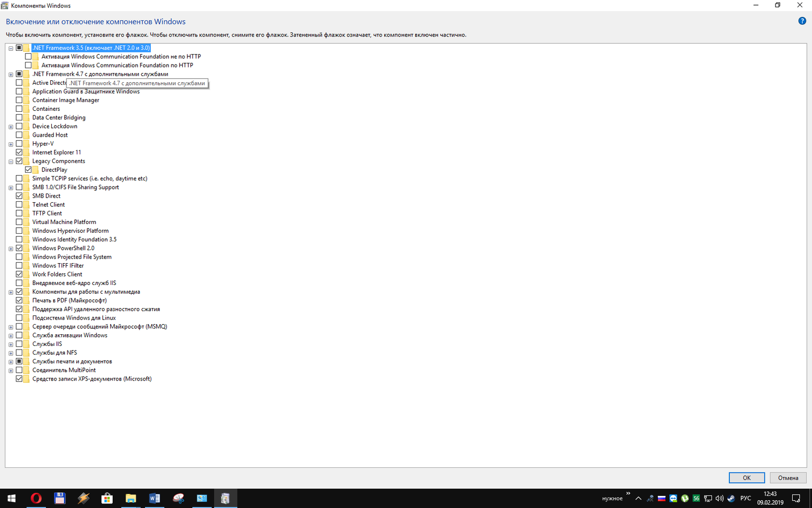Collapse the .NET Framework 3.5 node
This screenshot has height=508, width=812.
click(x=11, y=48)
